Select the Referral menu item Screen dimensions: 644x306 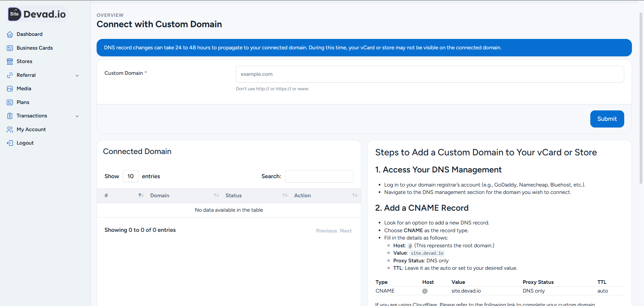pos(26,75)
